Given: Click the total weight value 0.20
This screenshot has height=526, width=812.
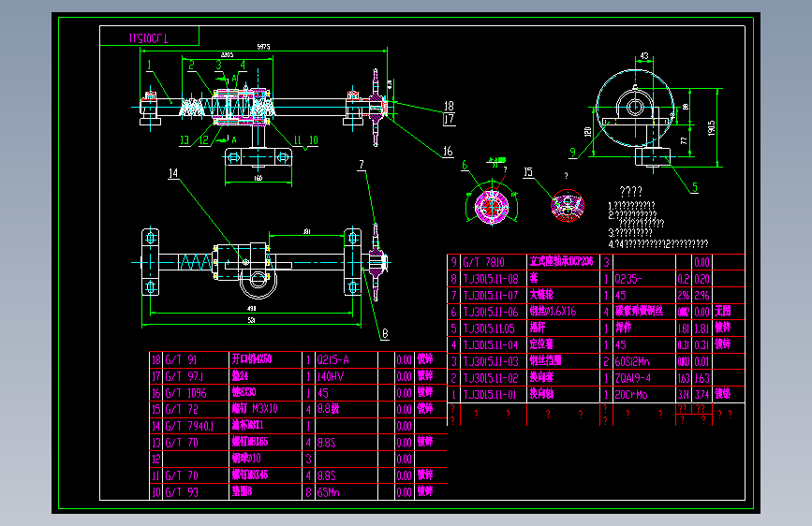Looking at the screenshot, I should point(701,280).
